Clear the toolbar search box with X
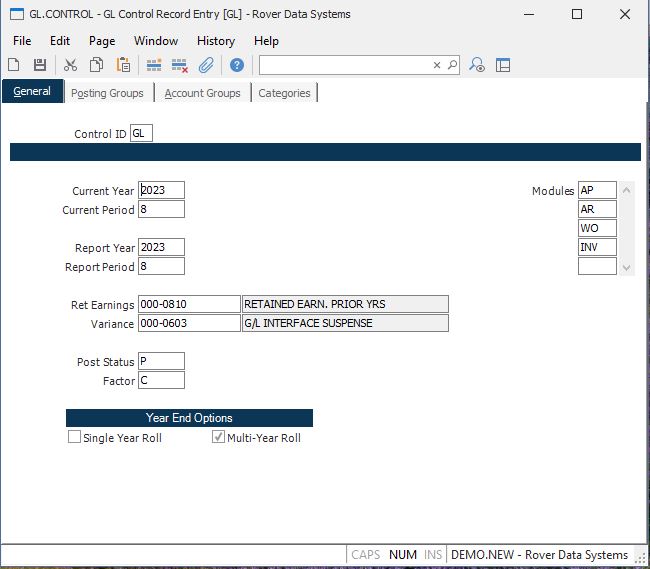The width and height of the screenshot is (650, 569). coord(437,65)
